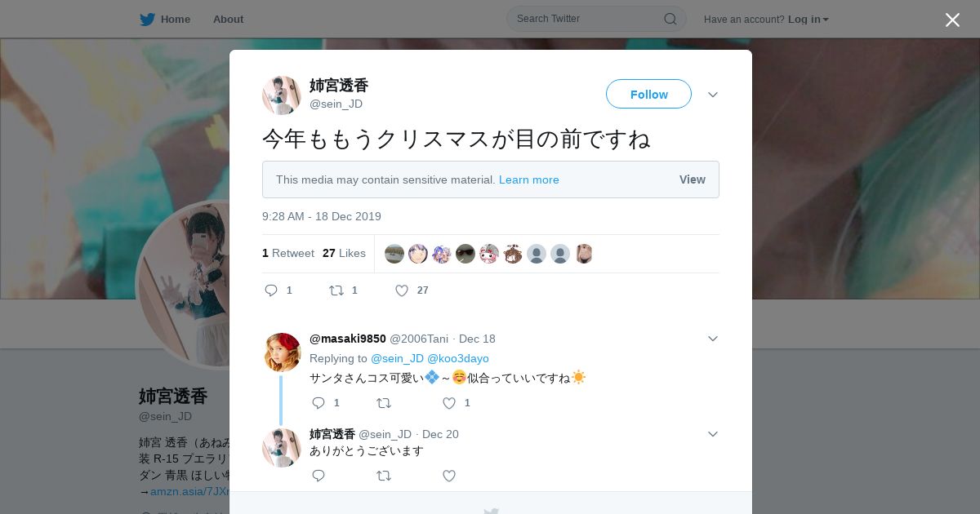Close the tweet overlay with X

tap(952, 20)
